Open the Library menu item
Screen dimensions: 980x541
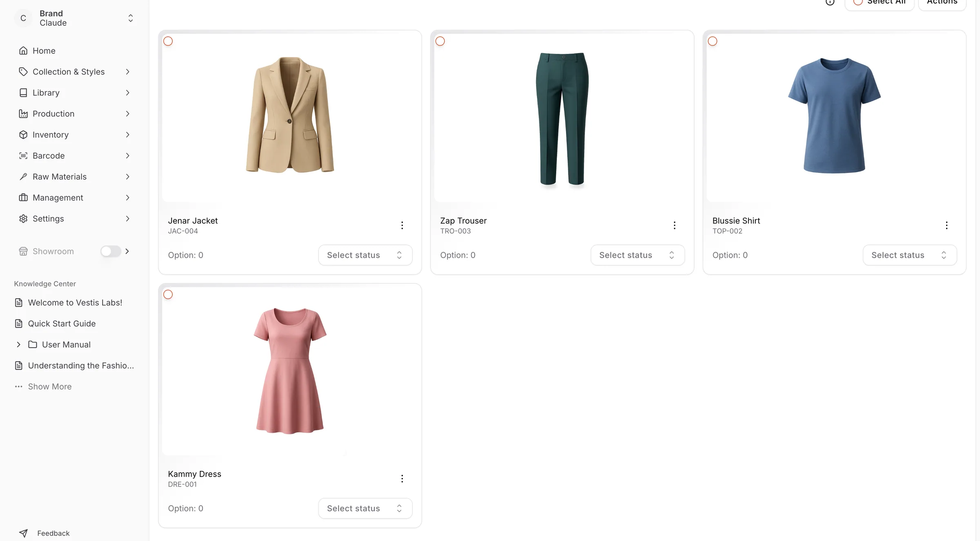pyautogui.click(x=74, y=93)
